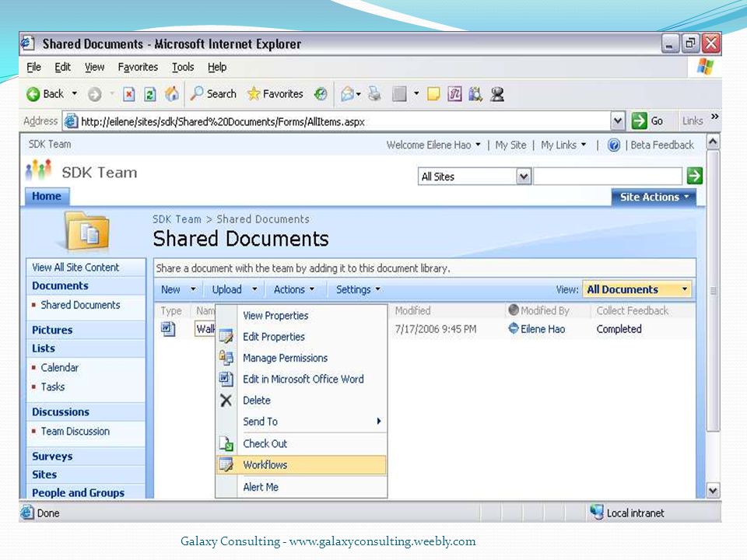Image resolution: width=747 pixels, height=560 pixels.
Task: Expand the All Sites scope dropdown
Action: (524, 177)
